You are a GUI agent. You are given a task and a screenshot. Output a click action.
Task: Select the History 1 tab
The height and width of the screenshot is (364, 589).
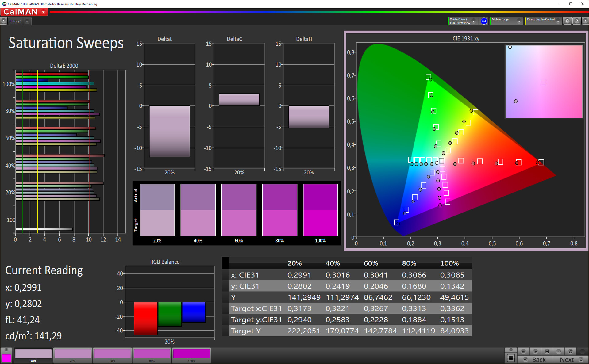[15, 21]
